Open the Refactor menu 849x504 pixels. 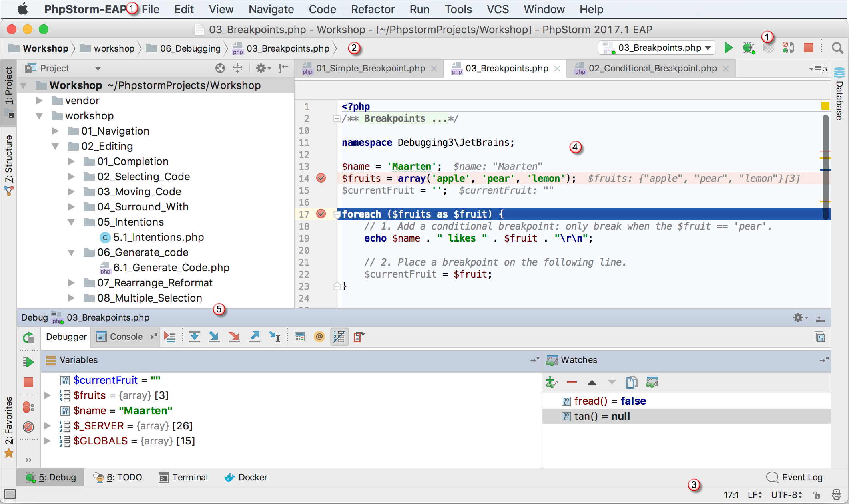click(x=373, y=9)
